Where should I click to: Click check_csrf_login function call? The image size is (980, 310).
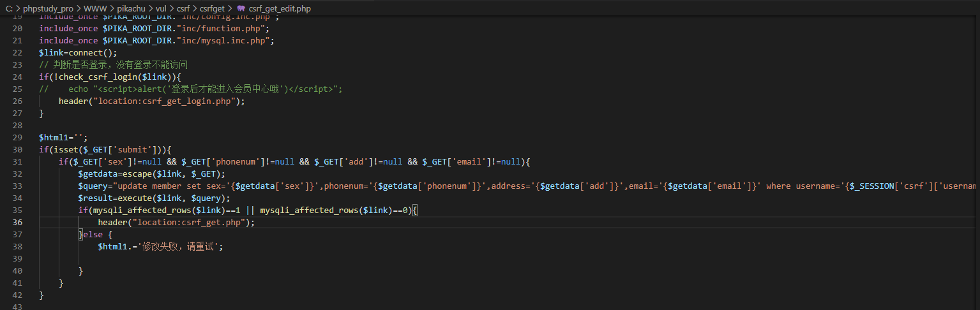(x=110, y=77)
